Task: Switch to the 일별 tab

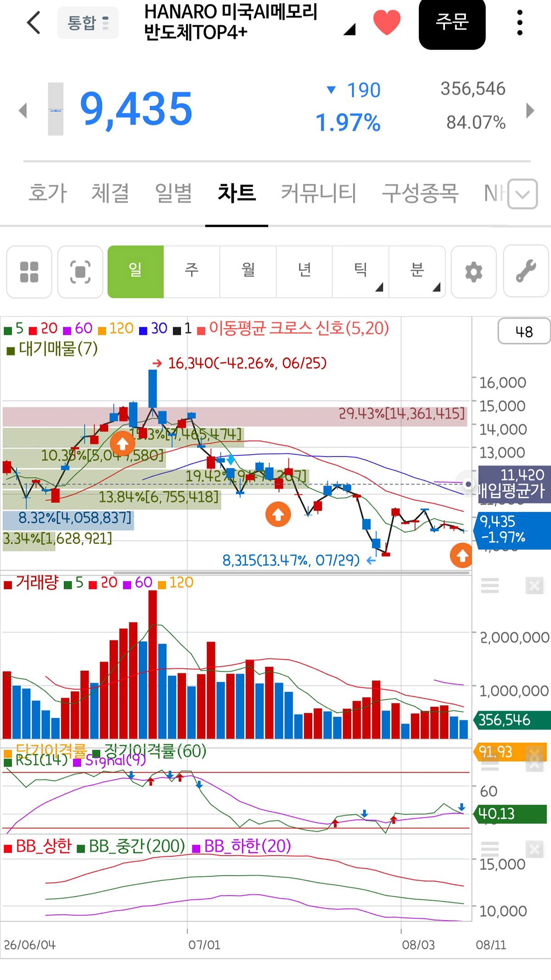Action: tap(173, 193)
